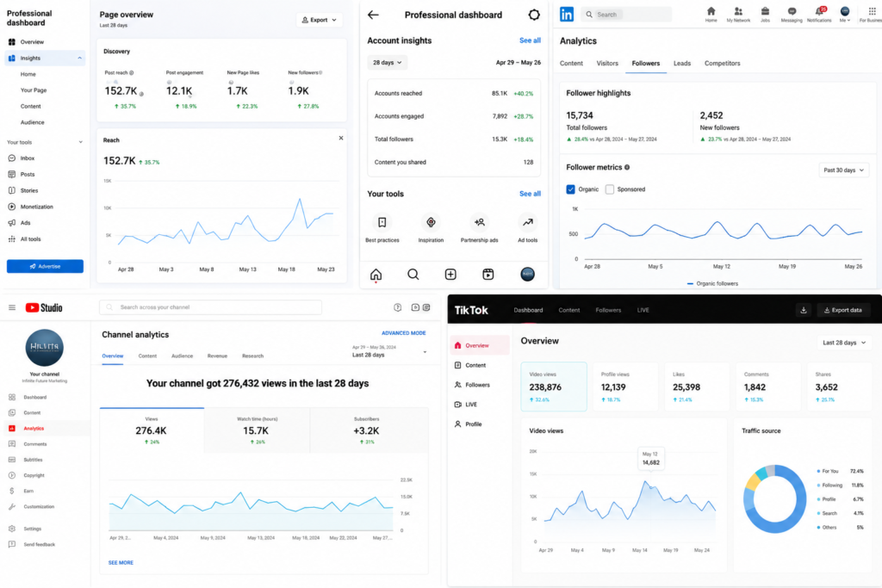The image size is (882, 588).
Task: Switch to YouTube Audience tab
Action: pos(182,356)
